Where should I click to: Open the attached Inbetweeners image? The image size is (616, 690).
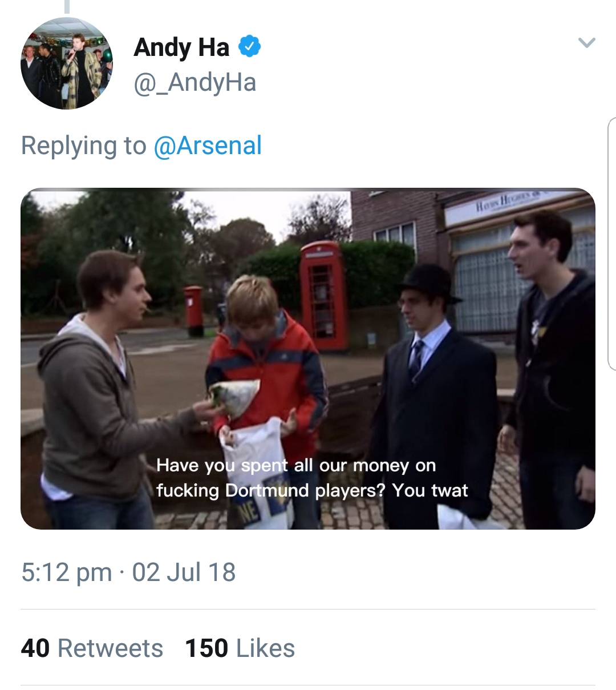click(308, 358)
